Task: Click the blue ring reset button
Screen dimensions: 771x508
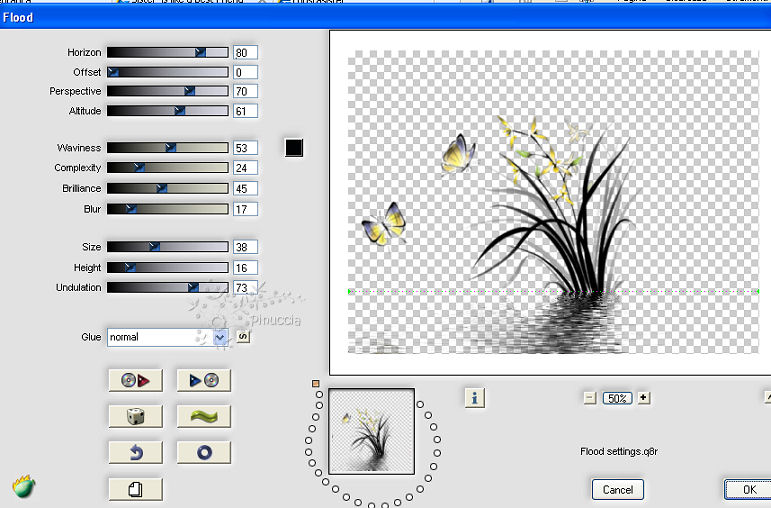Action: click(x=204, y=452)
